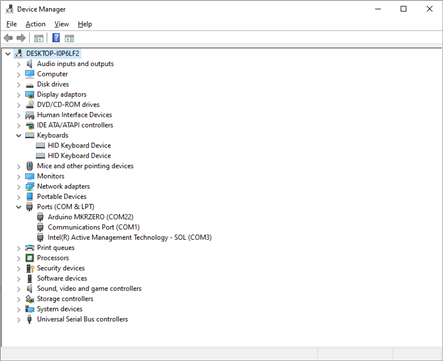This screenshot has height=361, width=443.
Task: Click the Device Manager title bar icon
Action: 10,9
